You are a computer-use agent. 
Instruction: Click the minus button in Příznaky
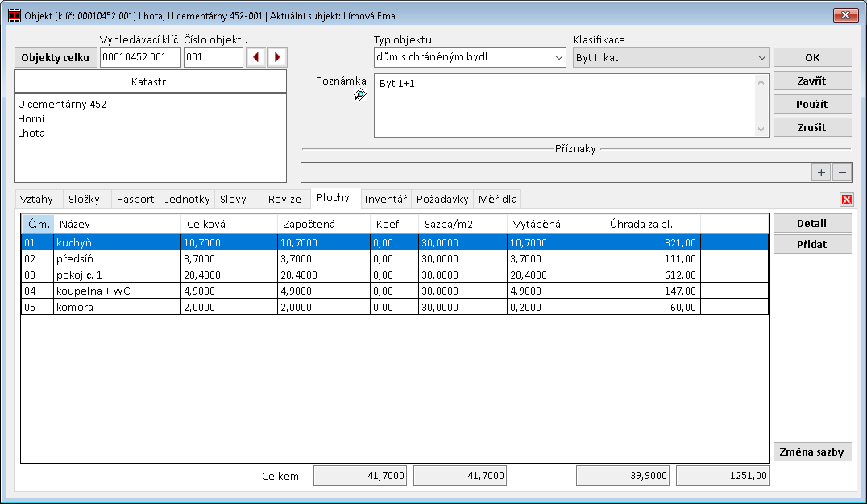[841, 172]
